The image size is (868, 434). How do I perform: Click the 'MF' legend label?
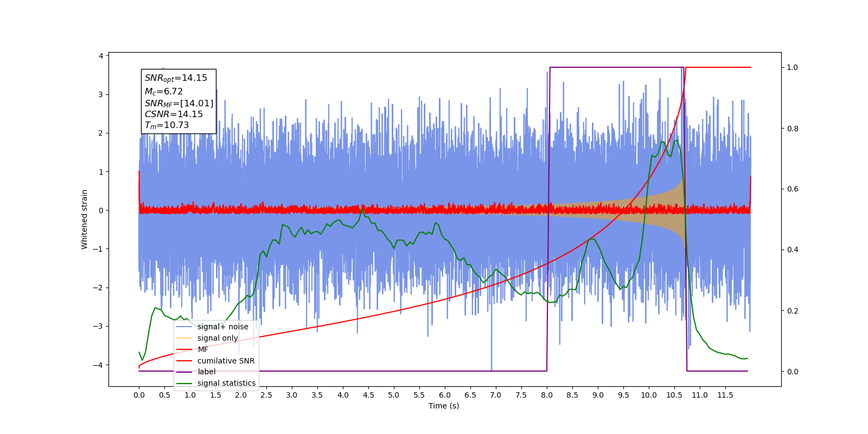click(x=203, y=349)
